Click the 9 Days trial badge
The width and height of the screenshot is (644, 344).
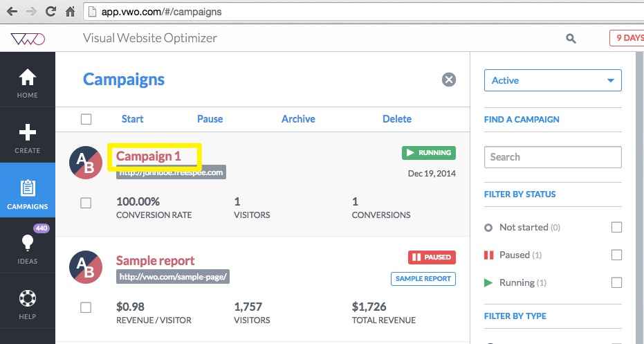(x=627, y=38)
